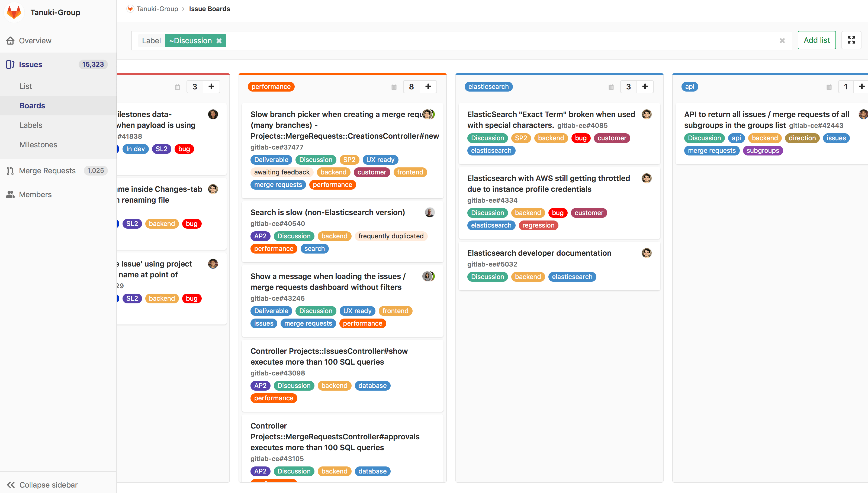868x493 pixels.
Task: Select the elasticsearch label chip on the list header
Action: (x=488, y=87)
